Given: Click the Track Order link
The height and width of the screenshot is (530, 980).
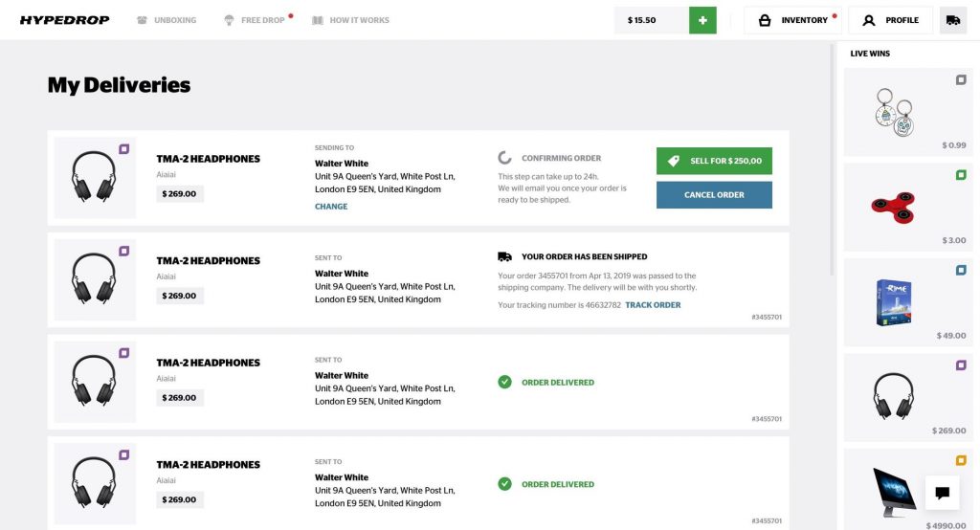Looking at the screenshot, I should (x=653, y=305).
